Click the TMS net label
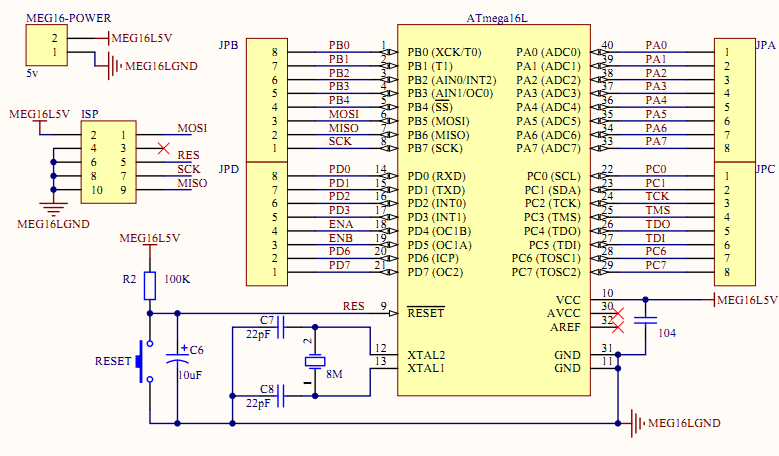This screenshot has width=779, height=456. pos(658,210)
